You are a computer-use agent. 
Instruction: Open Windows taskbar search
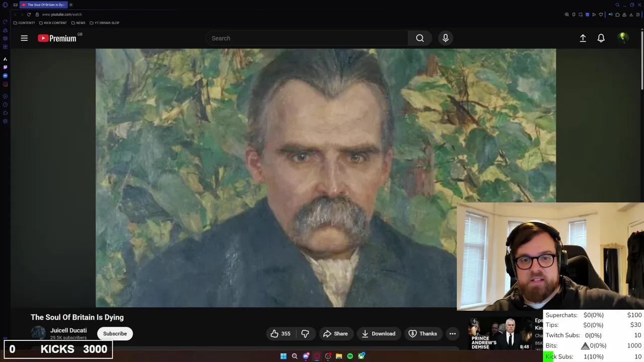coord(294,356)
